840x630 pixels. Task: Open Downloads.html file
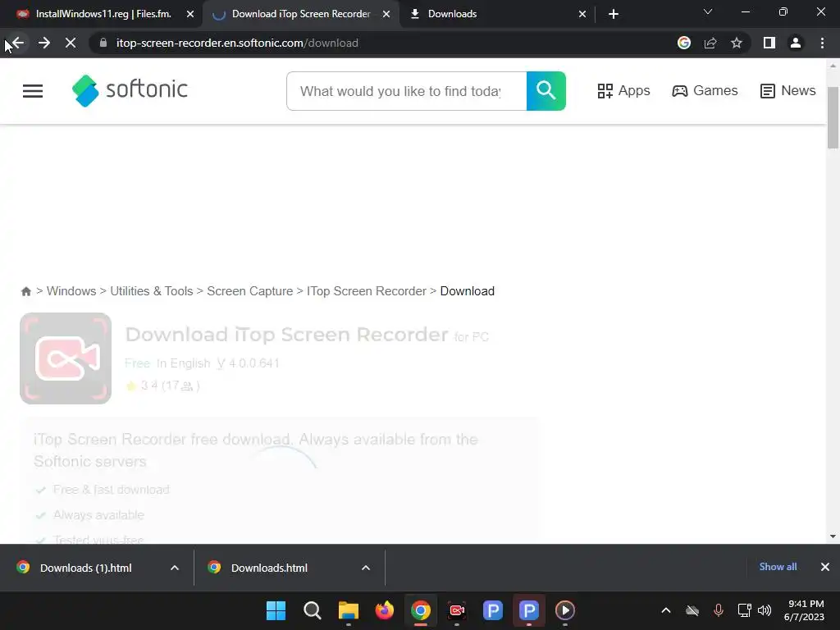269,568
